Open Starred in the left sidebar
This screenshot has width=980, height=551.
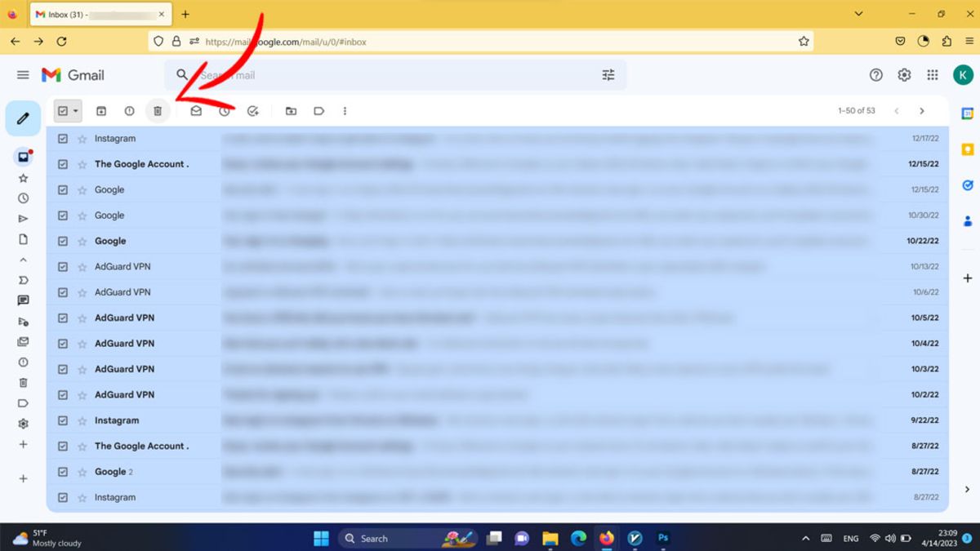tap(23, 178)
